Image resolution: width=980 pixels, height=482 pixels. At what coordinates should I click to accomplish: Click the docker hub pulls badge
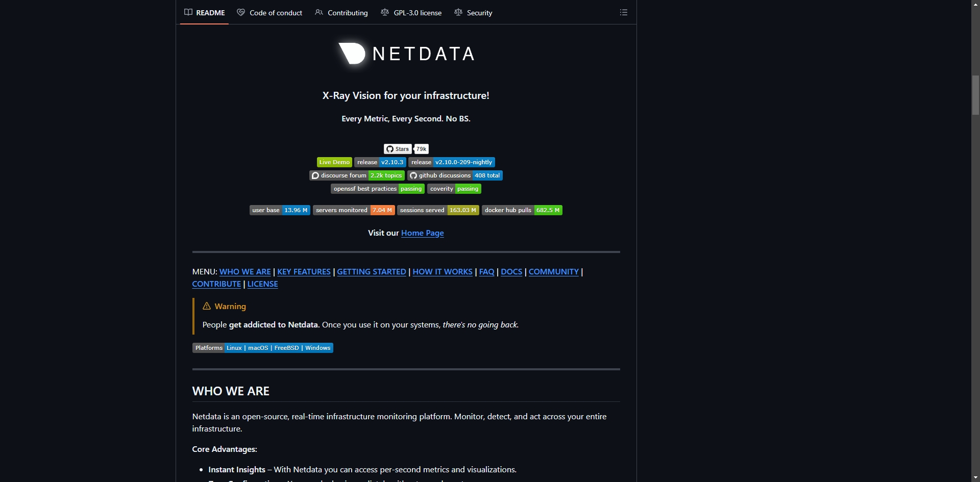click(522, 210)
